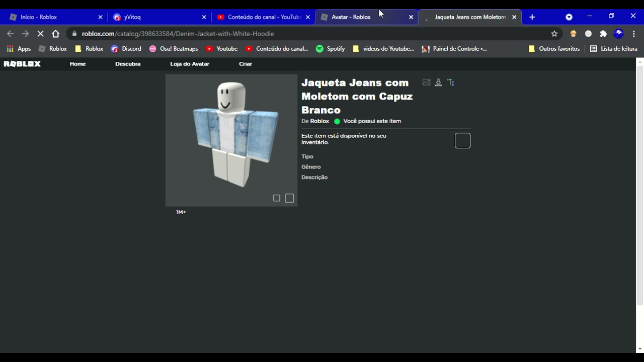
Task: Open the Spotify bookmark
Action: [x=331, y=49]
